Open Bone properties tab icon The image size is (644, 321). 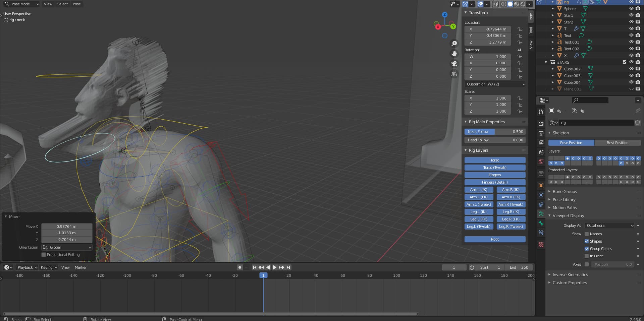541,223
